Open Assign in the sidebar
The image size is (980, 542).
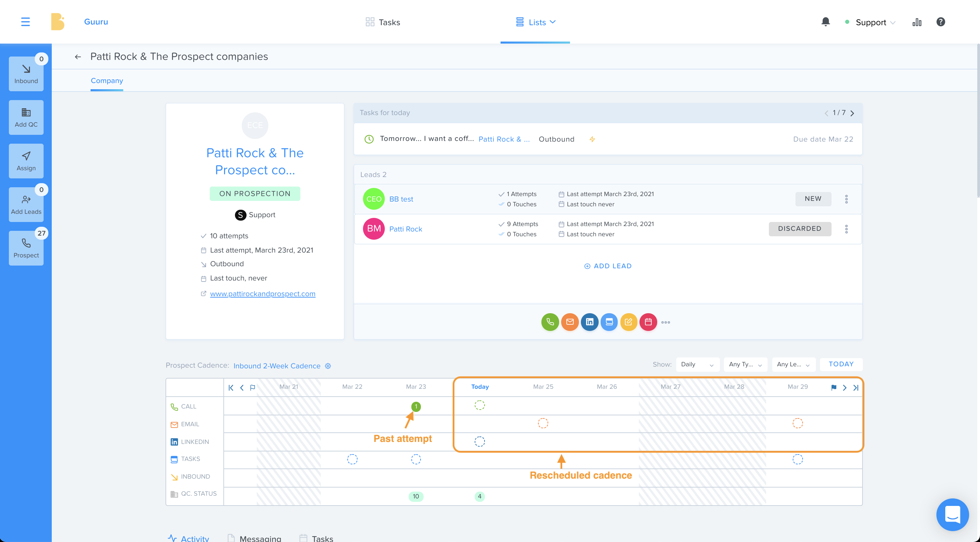(x=26, y=161)
